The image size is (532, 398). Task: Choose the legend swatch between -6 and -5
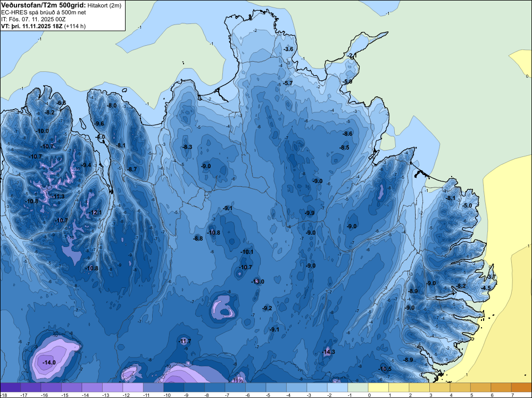[x=255, y=387]
